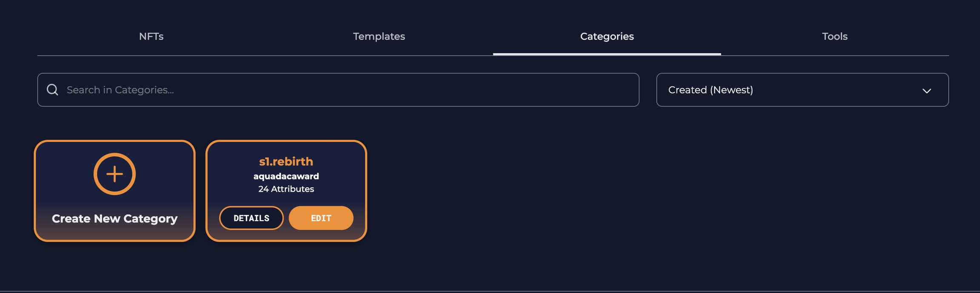Image resolution: width=980 pixels, height=293 pixels.
Task: Select the Categories tab
Action: click(607, 37)
